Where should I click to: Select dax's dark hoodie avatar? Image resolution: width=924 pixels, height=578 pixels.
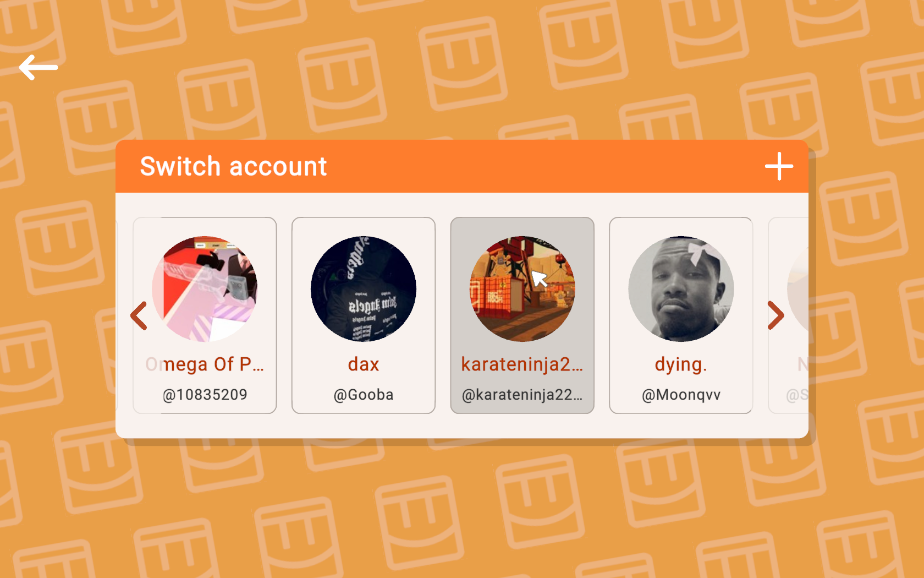(364, 289)
